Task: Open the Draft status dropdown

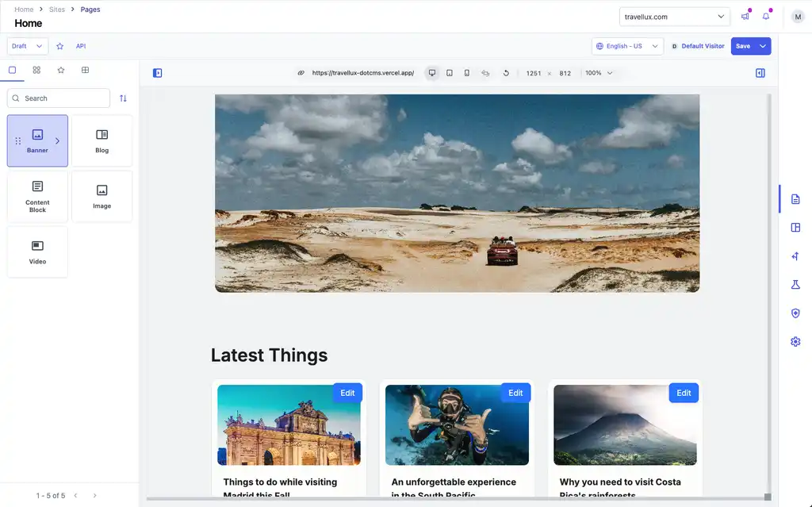Action: 28,46
